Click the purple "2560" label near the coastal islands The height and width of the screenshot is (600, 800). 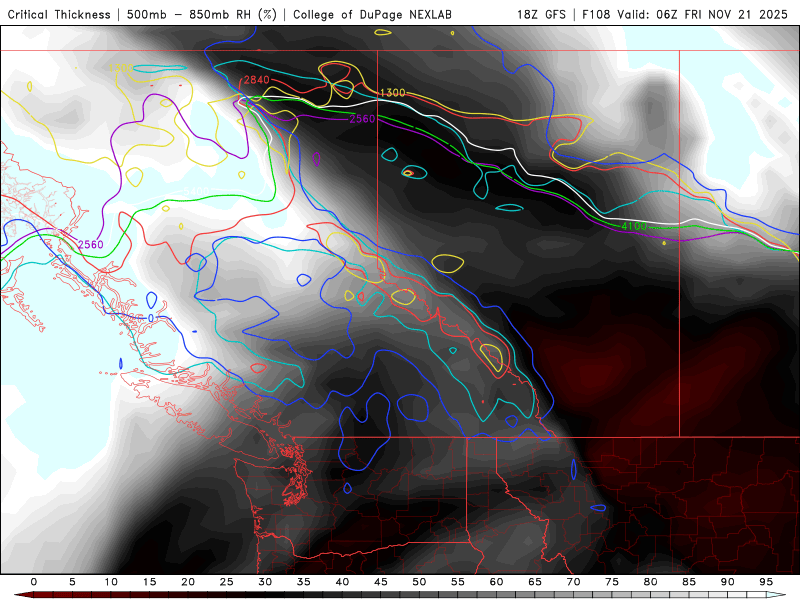click(x=90, y=244)
